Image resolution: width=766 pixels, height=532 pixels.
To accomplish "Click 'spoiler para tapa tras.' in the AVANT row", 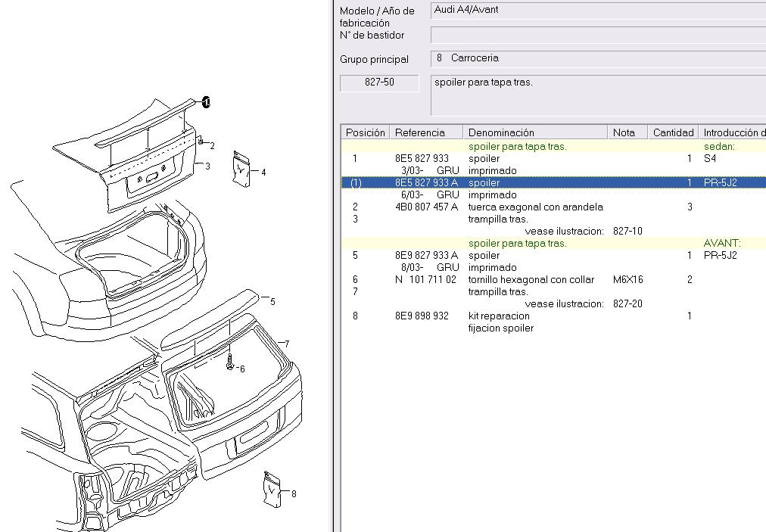I will (517, 243).
